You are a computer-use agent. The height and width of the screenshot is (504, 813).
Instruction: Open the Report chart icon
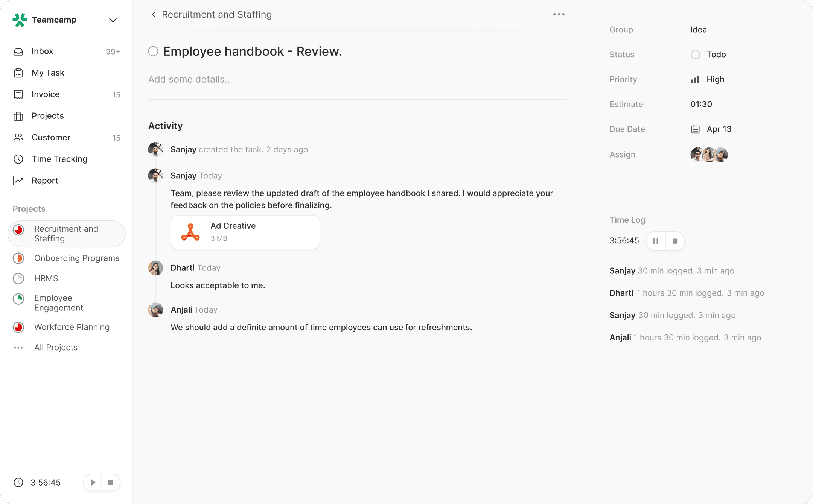[x=18, y=181]
